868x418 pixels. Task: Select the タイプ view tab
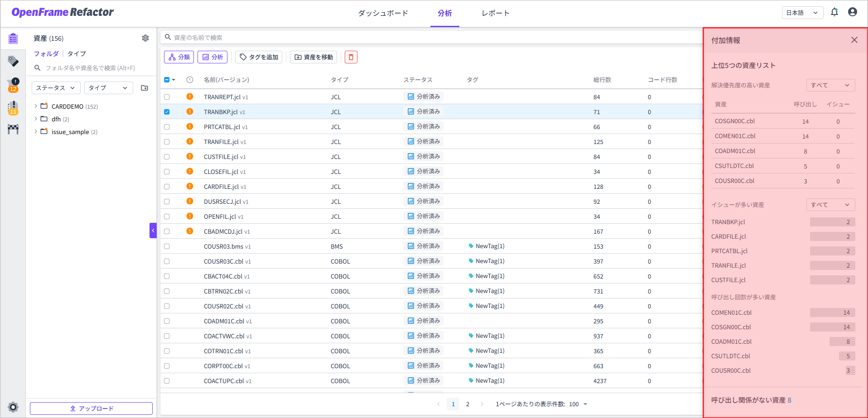77,53
